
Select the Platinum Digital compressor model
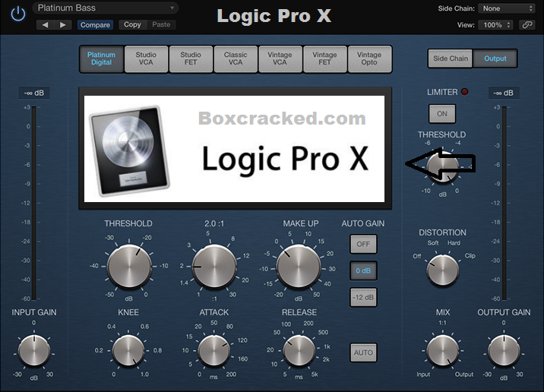101,58
